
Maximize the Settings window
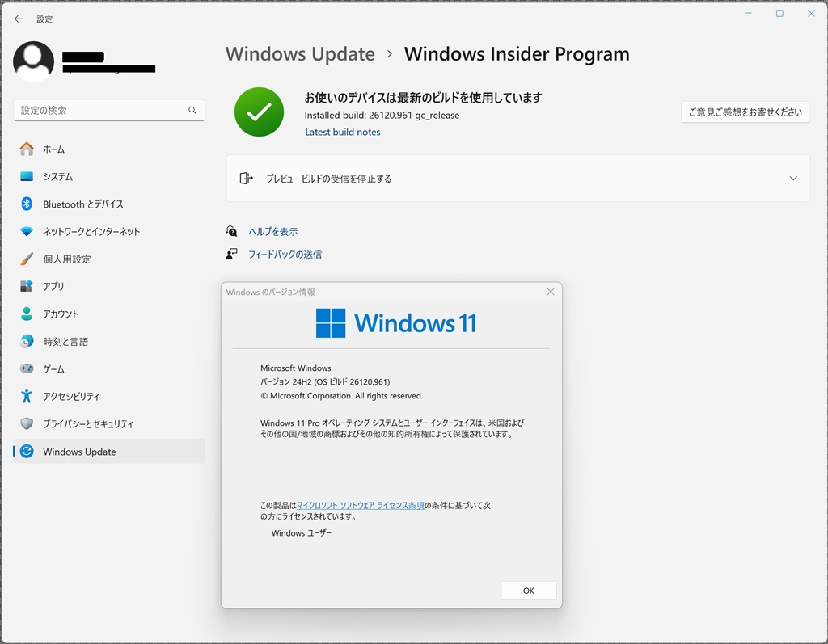point(779,13)
